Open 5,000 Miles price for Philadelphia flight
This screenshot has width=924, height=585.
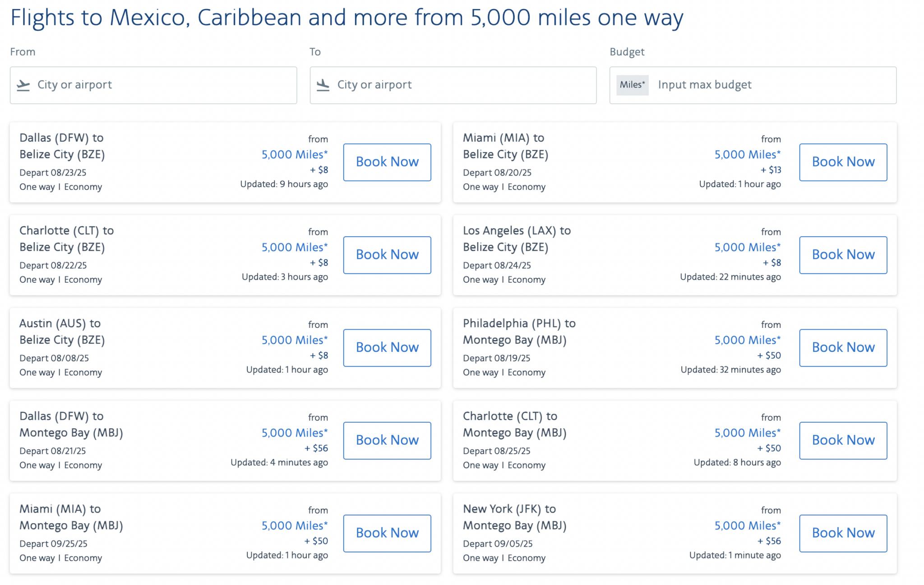(747, 340)
